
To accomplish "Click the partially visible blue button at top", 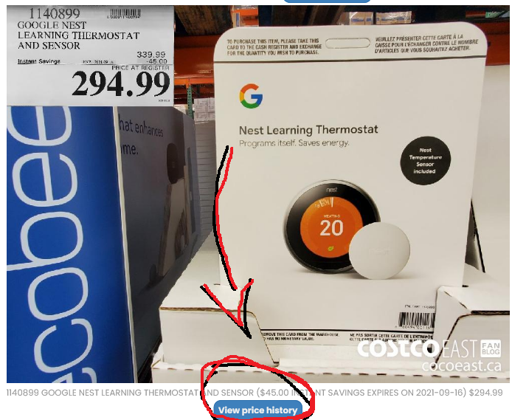I will (327, 1).
